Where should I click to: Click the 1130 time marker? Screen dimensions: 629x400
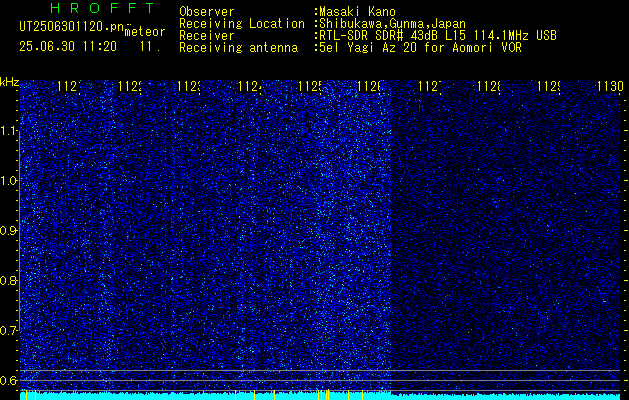[x=610, y=86]
